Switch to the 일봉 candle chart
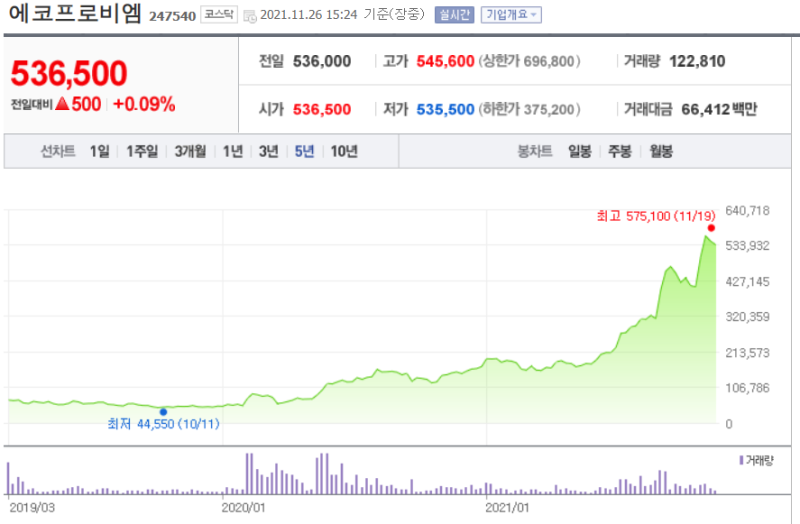Image resolution: width=800 pixels, height=524 pixels. tap(580, 151)
